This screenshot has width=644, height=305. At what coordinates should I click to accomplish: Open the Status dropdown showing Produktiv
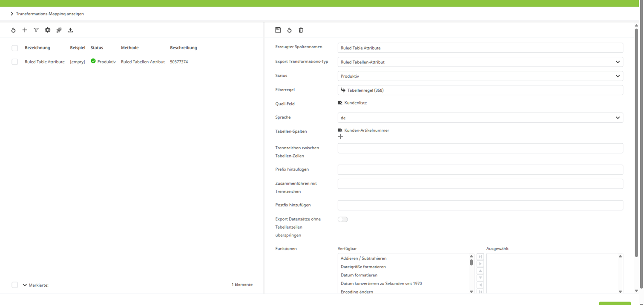[480, 76]
